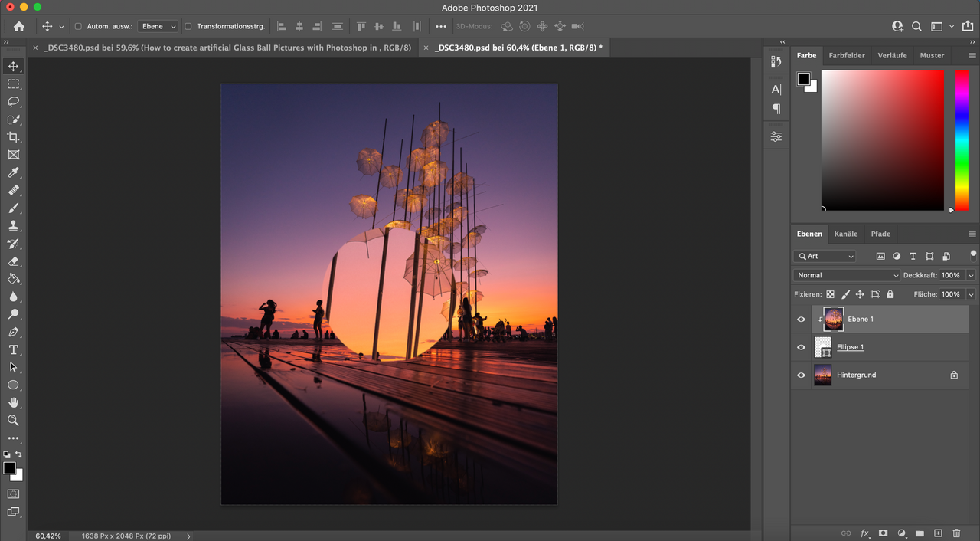Create new adjustment layer icon
Image resolution: width=980 pixels, height=541 pixels.
pyautogui.click(x=901, y=533)
